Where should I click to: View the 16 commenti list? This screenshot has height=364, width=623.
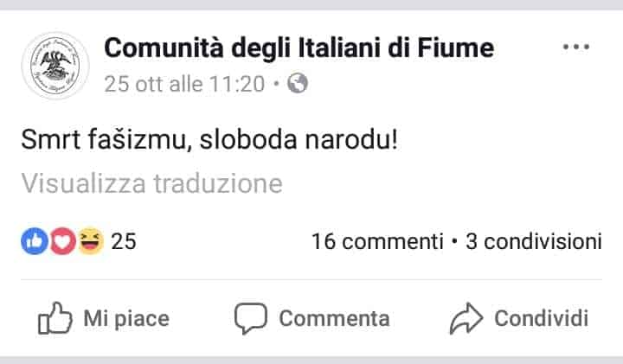(x=377, y=241)
